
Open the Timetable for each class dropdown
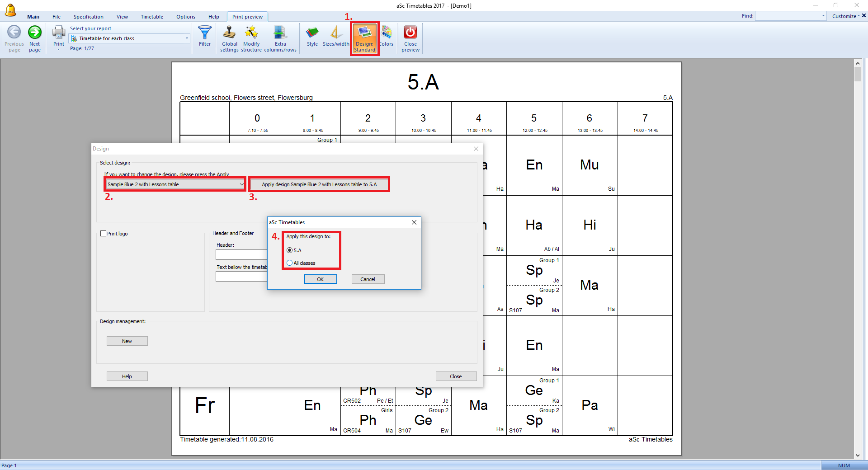(187, 38)
